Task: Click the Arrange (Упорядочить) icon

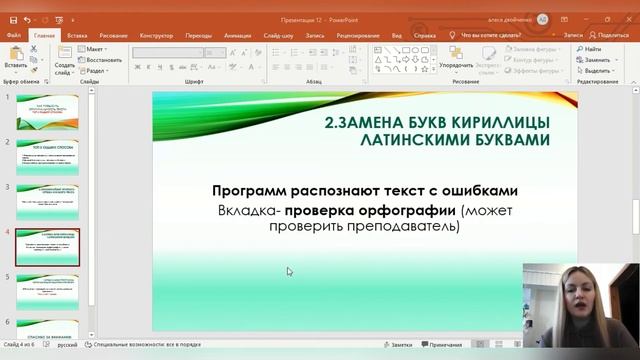Action: (456, 53)
